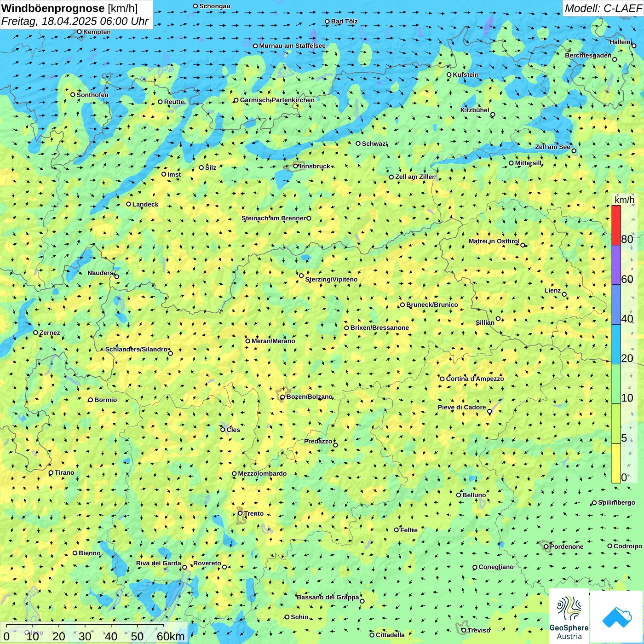Click the '60km' scale bar label
The image size is (644, 644).
click(x=171, y=636)
